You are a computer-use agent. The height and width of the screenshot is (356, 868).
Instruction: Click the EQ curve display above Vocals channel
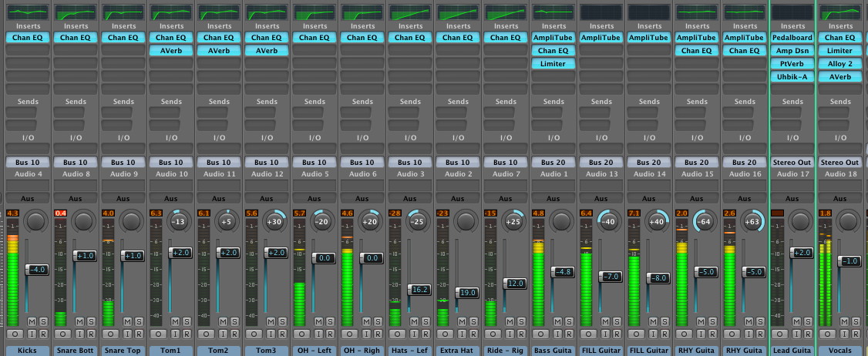click(x=839, y=12)
